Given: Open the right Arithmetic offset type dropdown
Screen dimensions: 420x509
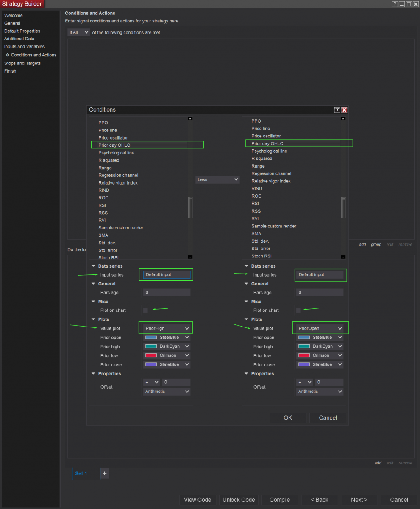Looking at the screenshot, I should point(320,392).
